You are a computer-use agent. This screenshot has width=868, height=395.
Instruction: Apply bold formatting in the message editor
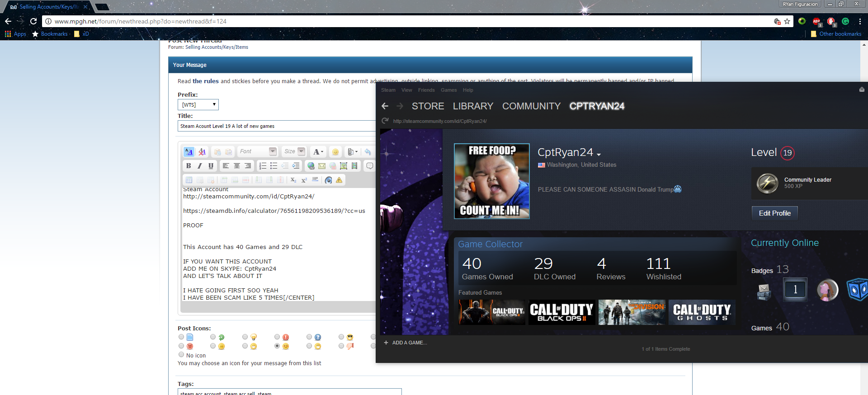(189, 166)
